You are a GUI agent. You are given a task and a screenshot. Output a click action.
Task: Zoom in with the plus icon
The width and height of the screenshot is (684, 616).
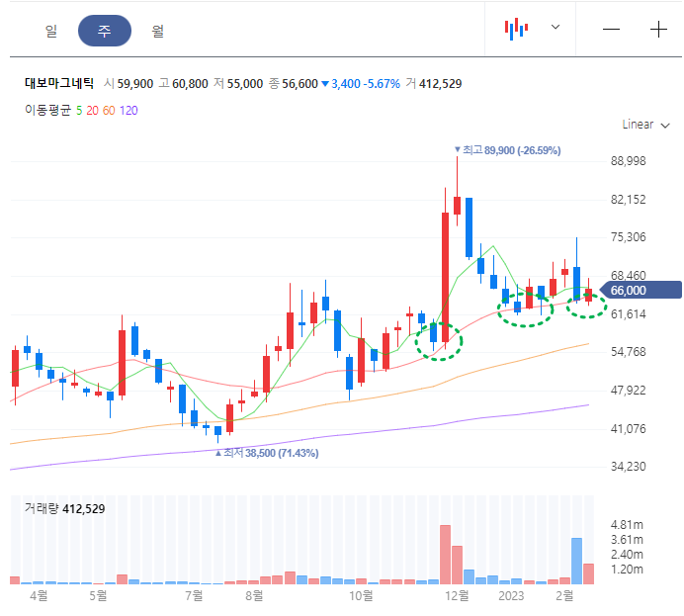click(x=658, y=30)
